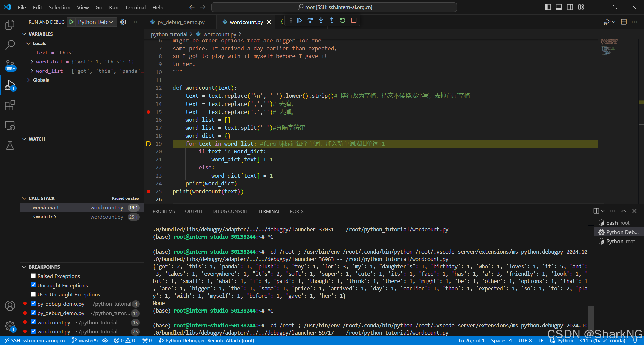The width and height of the screenshot is (644, 345).
Task: Open the Explorer view in activity bar
Action: pyautogui.click(x=10, y=24)
